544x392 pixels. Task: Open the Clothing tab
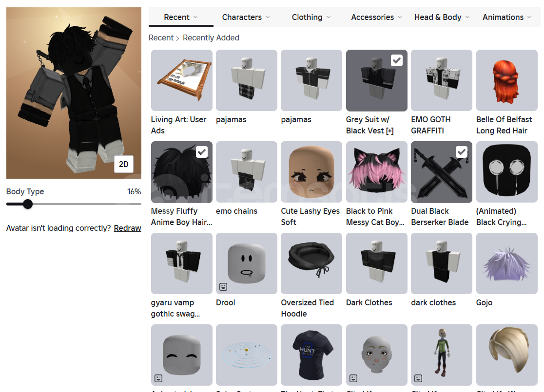click(311, 17)
